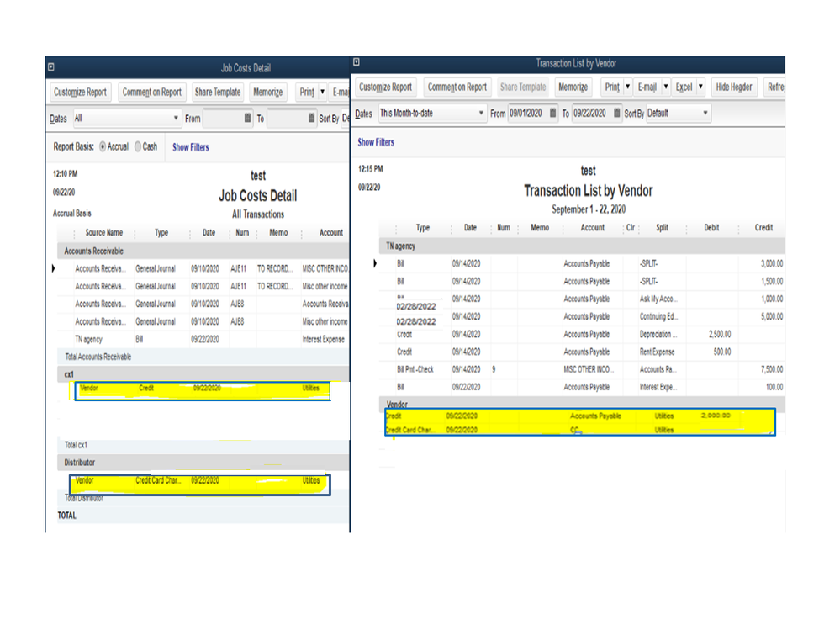840x630 pixels.
Task: Click Memorize in Job Costs Detail window
Action: point(268,93)
